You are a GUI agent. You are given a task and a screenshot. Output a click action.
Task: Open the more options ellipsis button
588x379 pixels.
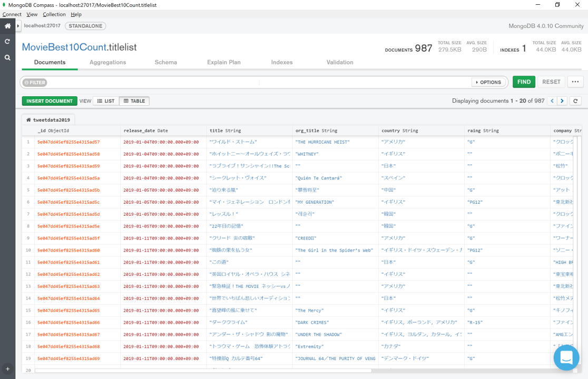[x=575, y=82]
